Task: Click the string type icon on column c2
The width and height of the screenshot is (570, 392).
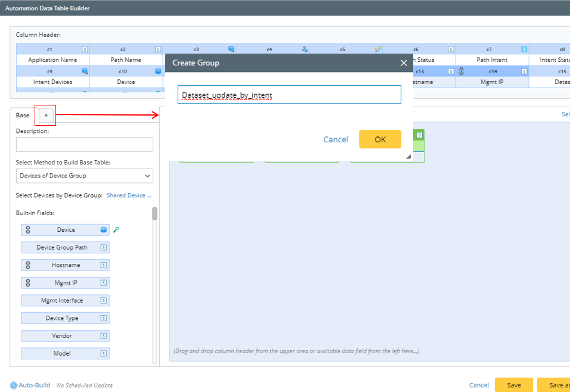Action: click(158, 49)
